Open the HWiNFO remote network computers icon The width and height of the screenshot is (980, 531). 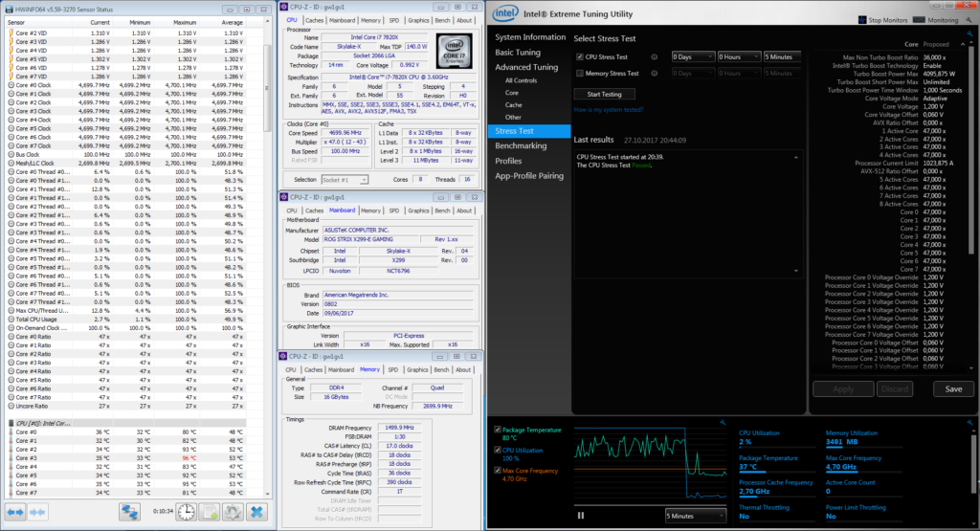(x=130, y=512)
